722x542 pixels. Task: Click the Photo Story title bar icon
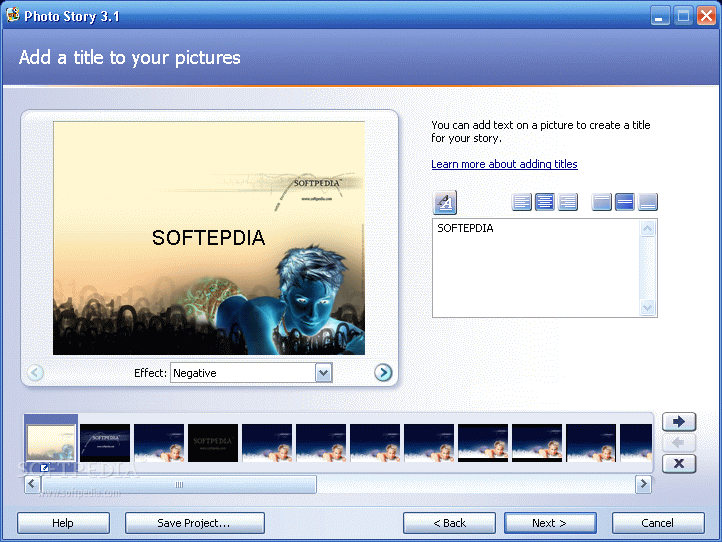tap(12, 15)
